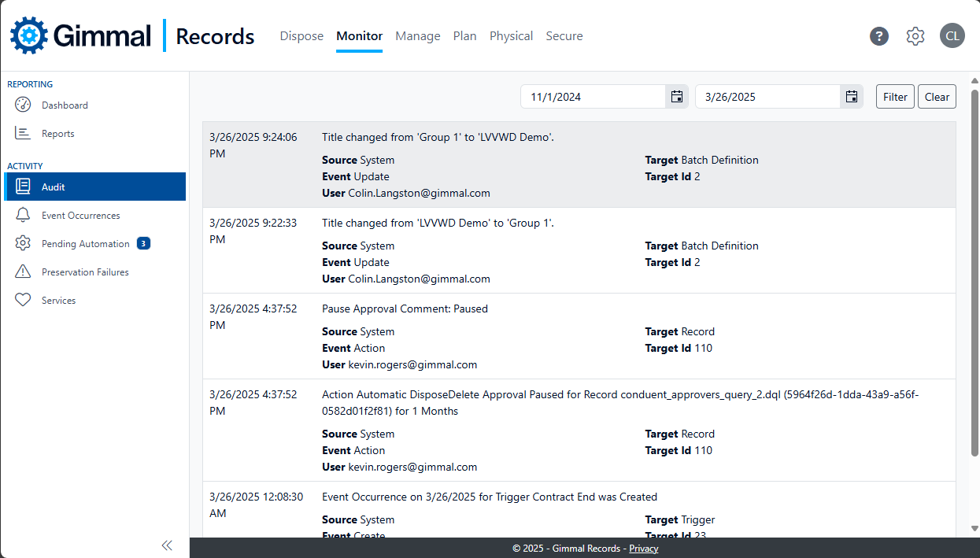Go to the Physical tab
980x558 pixels.
click(511, 36)
